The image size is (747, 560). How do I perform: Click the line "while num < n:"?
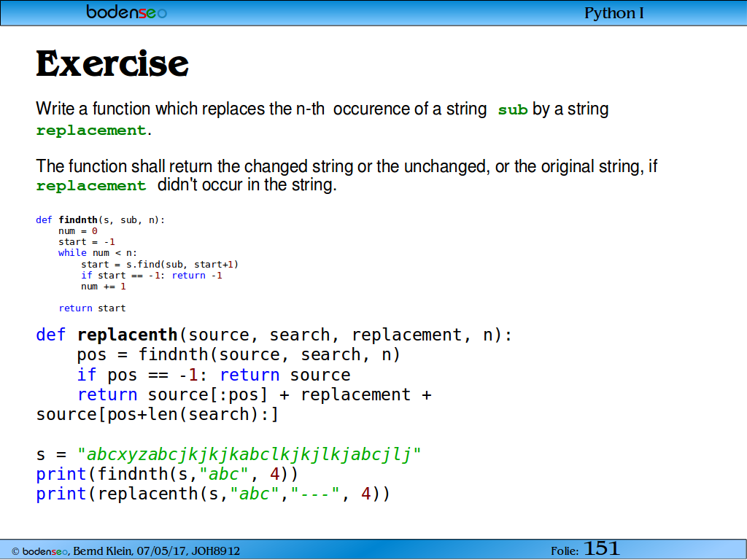[x=98, y=253]
